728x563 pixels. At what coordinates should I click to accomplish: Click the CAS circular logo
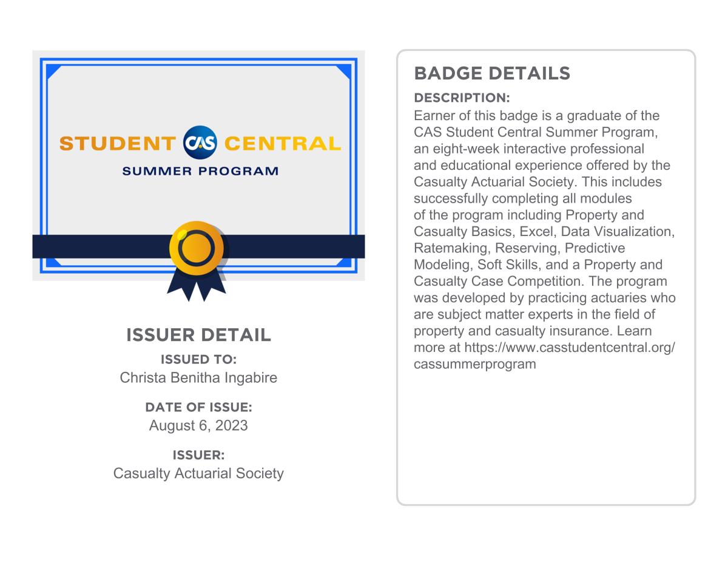point(200,143)
